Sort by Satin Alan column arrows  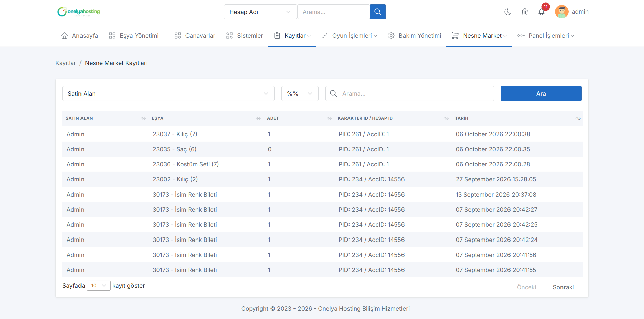143,118
